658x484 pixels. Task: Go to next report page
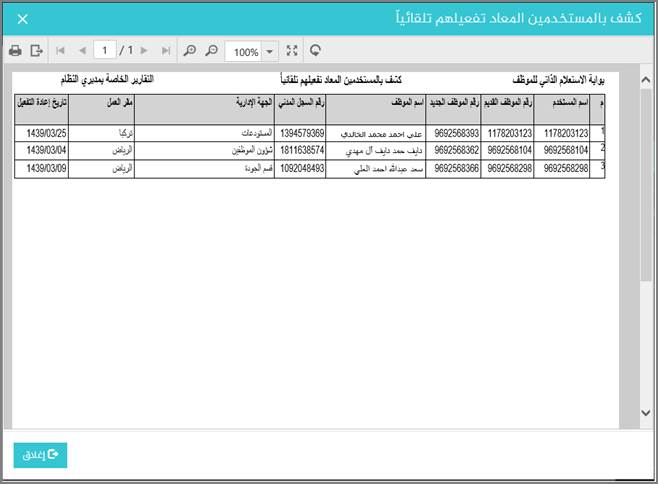[x=144, y=51]
